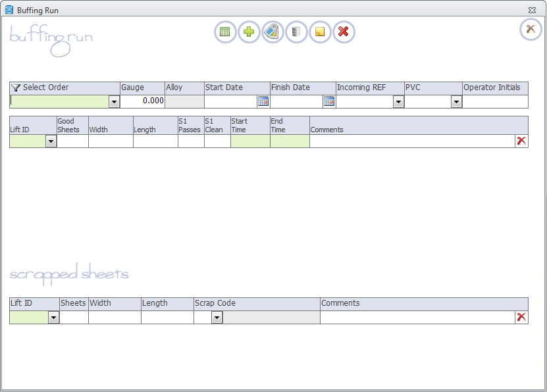
Task: Open the Finish Date calendar picker
Action: tap(329, 101)
